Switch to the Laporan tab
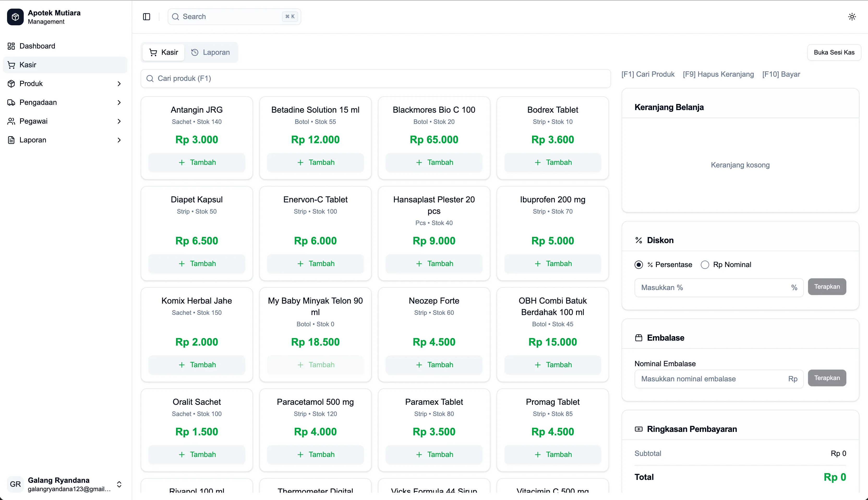Image resolution: width=868 pixels, height=500 pixels. pos(210,52)
